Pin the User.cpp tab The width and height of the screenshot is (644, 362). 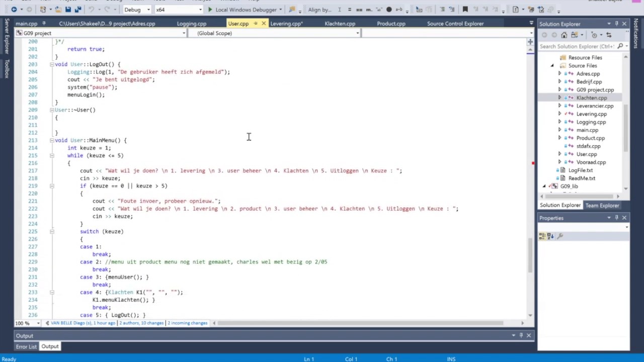[x=256, y=24]
